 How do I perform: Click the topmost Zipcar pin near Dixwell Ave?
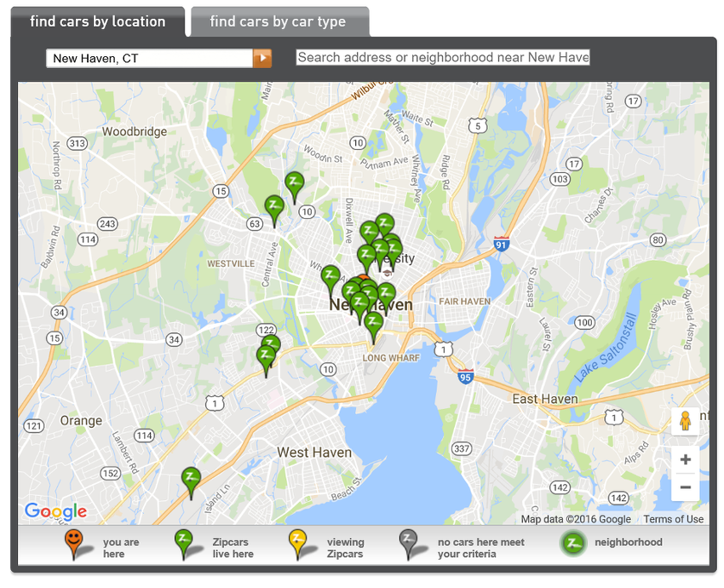pyautogui.click(x=385, y=225)
